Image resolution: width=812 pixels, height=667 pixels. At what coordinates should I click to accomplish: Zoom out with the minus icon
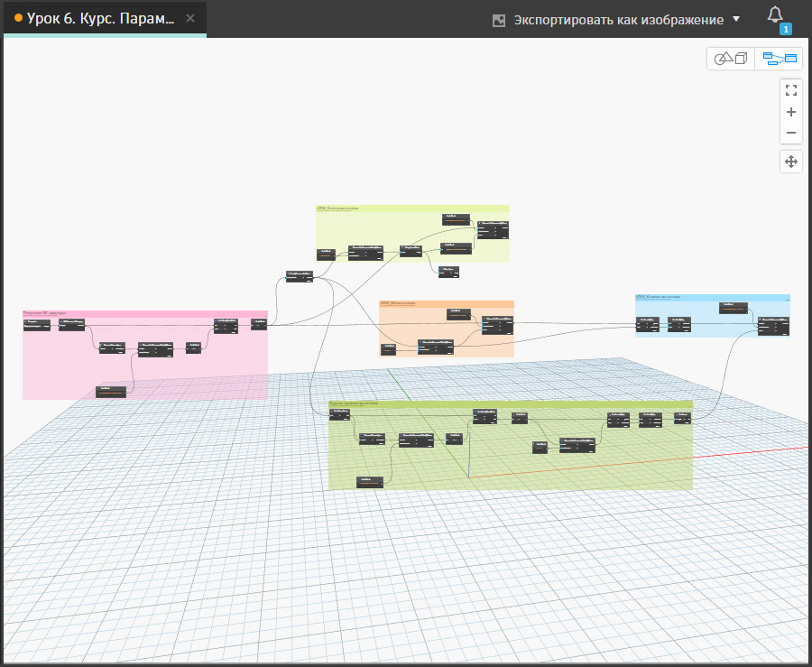[791, 133]
